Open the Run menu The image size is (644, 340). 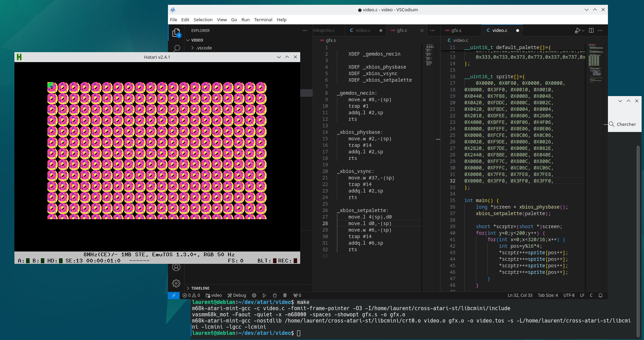click(246, 20)
